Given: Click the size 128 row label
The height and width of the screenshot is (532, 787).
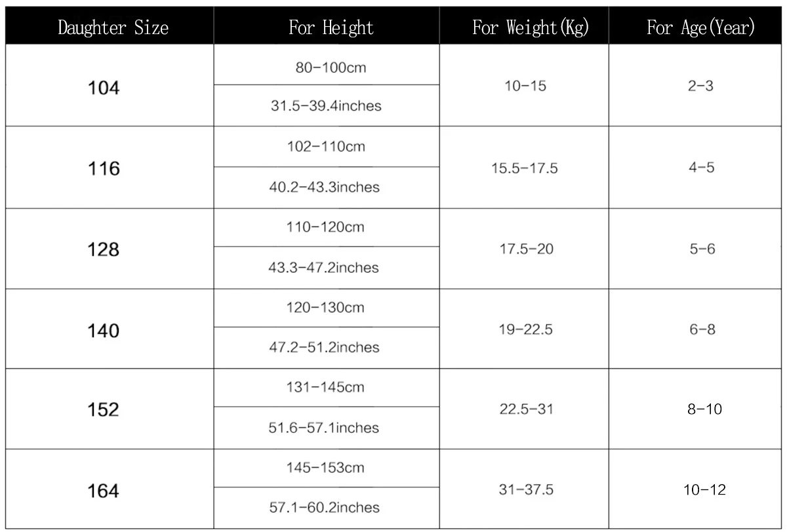Looking at the screenshot, I should (x=104, y=250).
